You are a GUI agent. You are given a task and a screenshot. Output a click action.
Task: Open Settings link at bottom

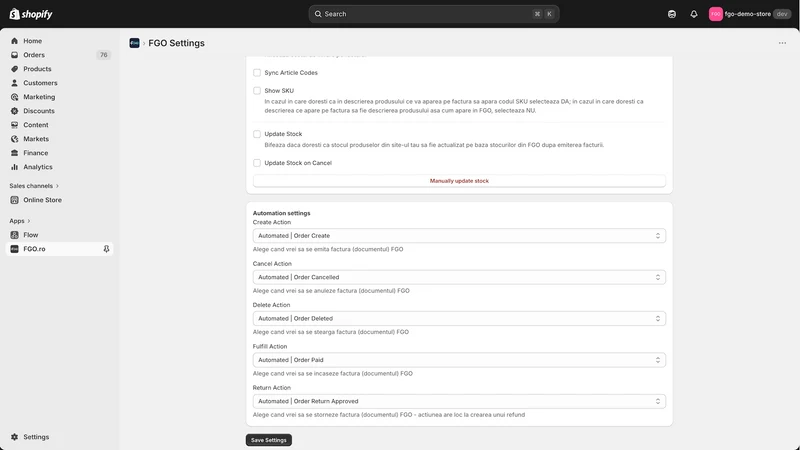point(36,437)
